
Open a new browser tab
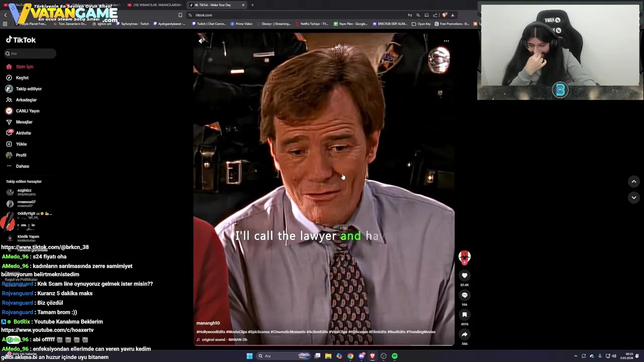pos(253,5)
